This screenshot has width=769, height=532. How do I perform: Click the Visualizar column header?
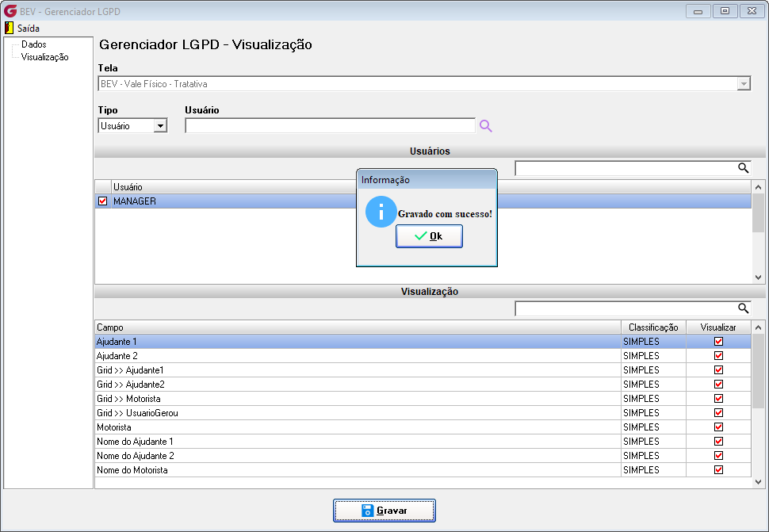tap(718, 327)
